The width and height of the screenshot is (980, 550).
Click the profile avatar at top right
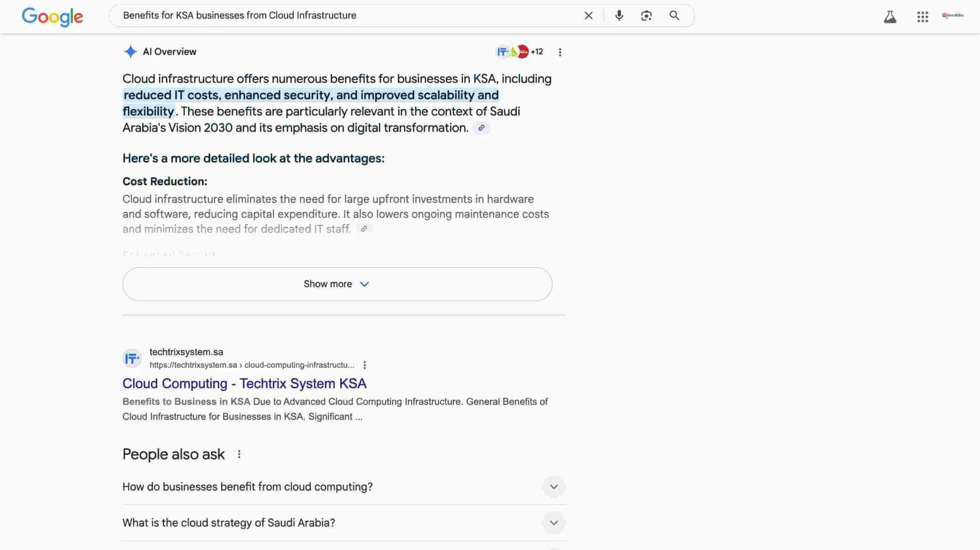(x=954, y=16)
